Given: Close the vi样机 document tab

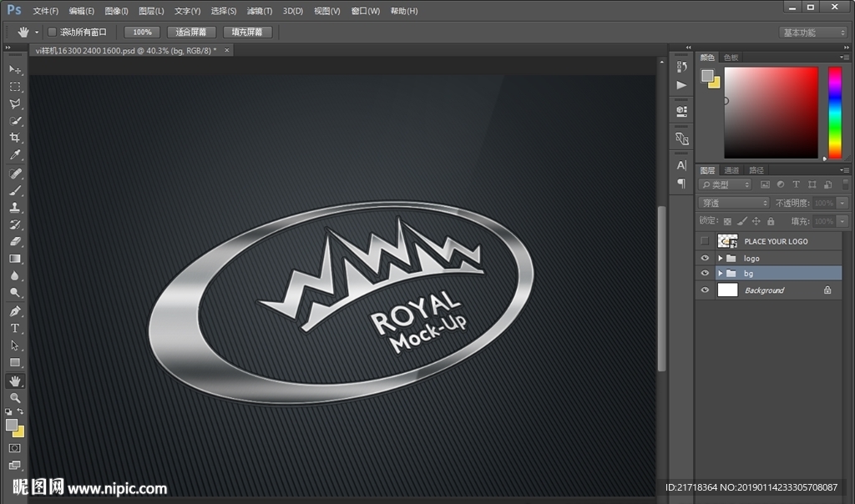Looking at the screenshot, I should tap(227, 50).
